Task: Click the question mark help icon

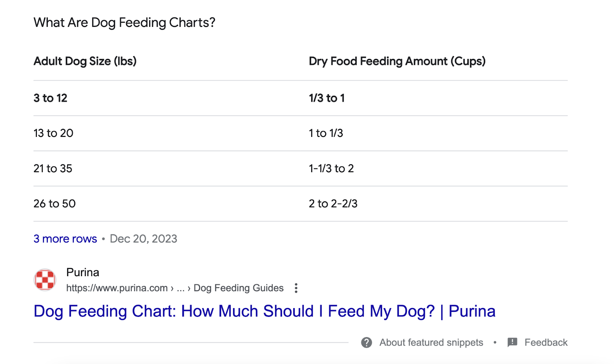Action: pyautogui.click(x=366, y=343)
